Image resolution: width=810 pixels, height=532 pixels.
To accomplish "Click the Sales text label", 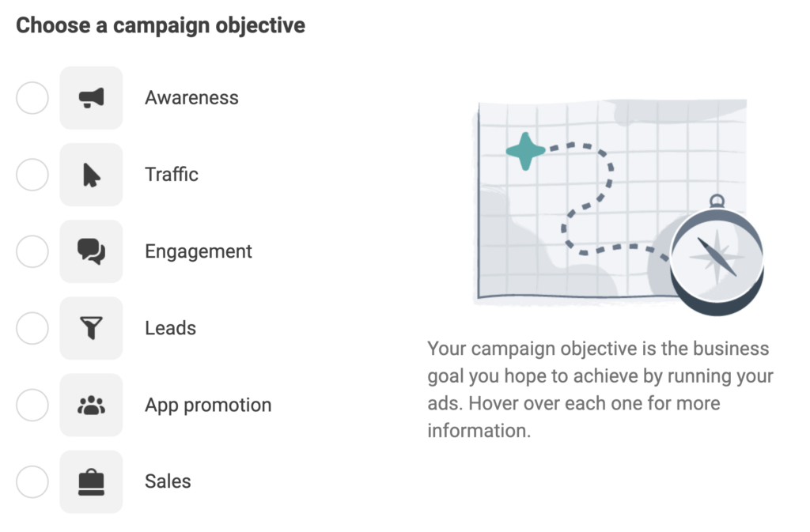I will pos(168,481).
